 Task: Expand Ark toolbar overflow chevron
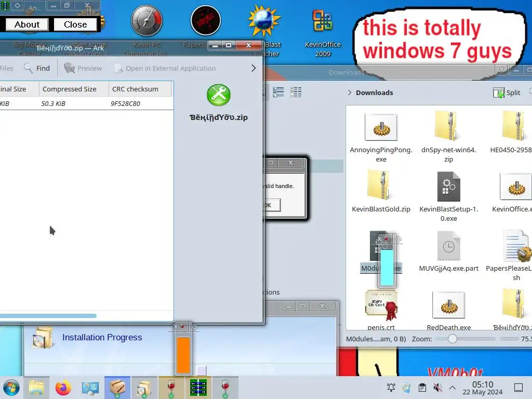[254, 68]
